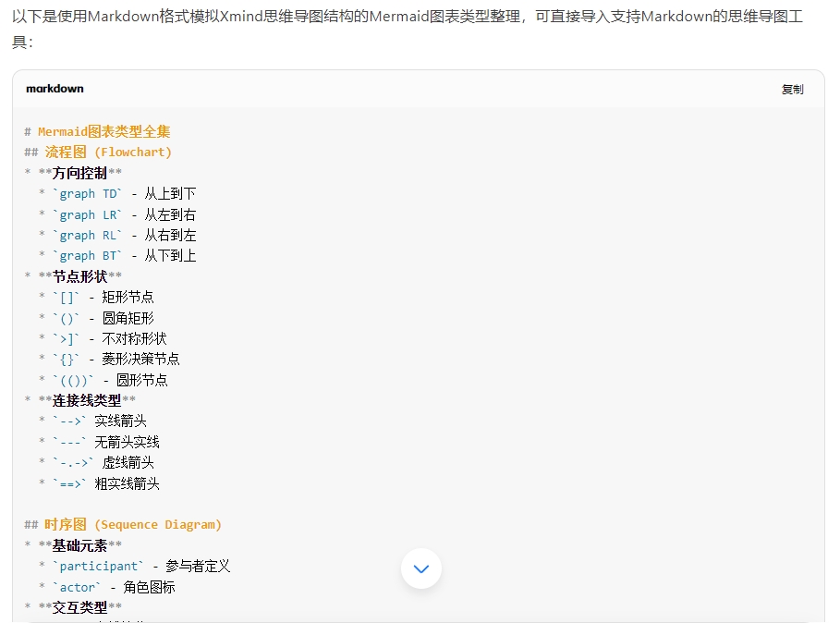Select the 圆形节点 line
The image size is (840, 623).
coord(103,380)
